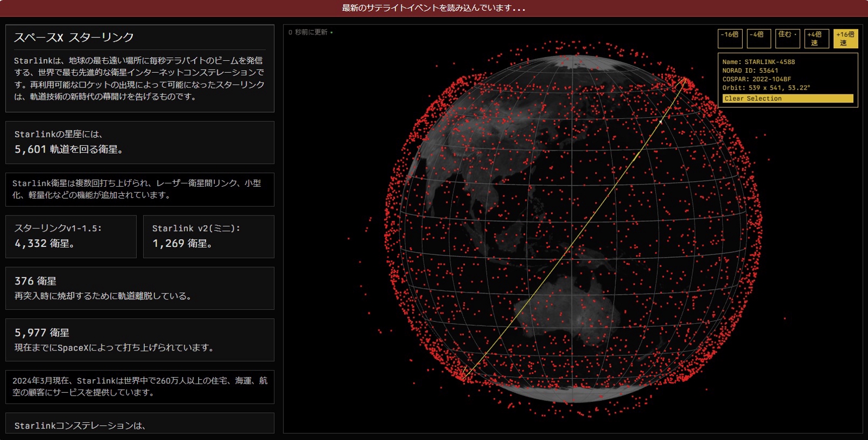Click the 5,601 軌道を回る衛星 count
Image resolution: width=868 pixels, height=440 pixels.
pos(69,149)
